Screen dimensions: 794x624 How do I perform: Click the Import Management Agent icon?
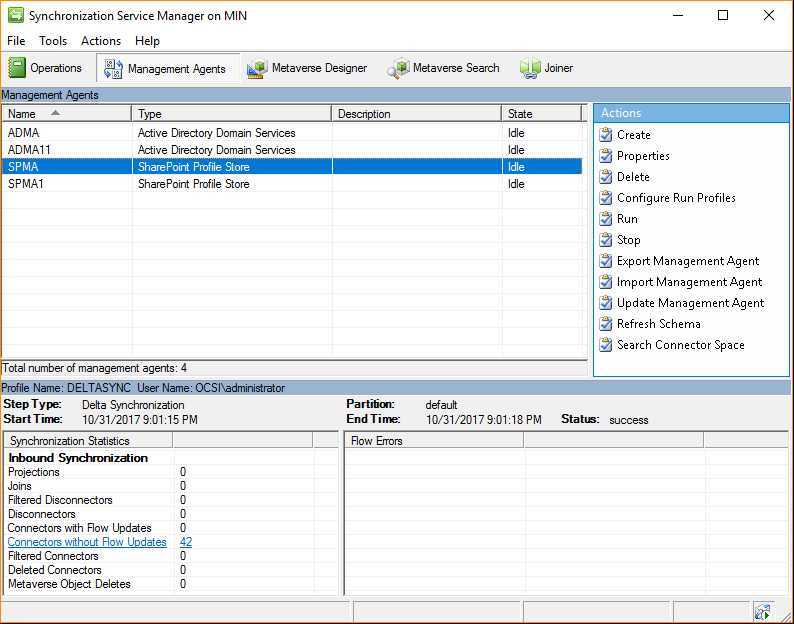(x=606, y=282)
